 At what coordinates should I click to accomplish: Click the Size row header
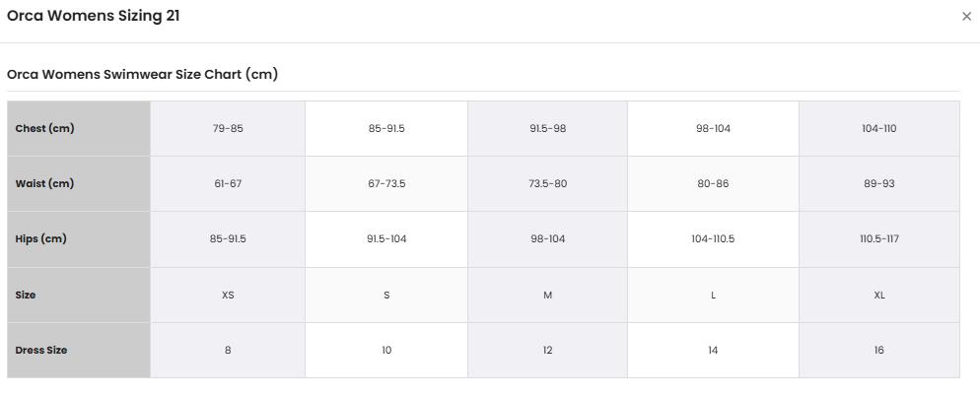pyautogui.click(x=79, y=295)
